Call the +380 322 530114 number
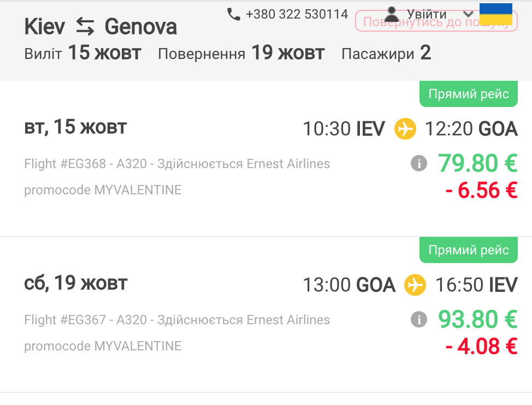The height and width of the screenshot is (405, 532). (x=297, y=14)
